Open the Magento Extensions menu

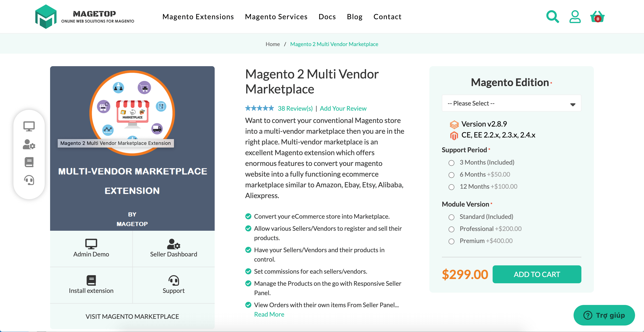198,17
